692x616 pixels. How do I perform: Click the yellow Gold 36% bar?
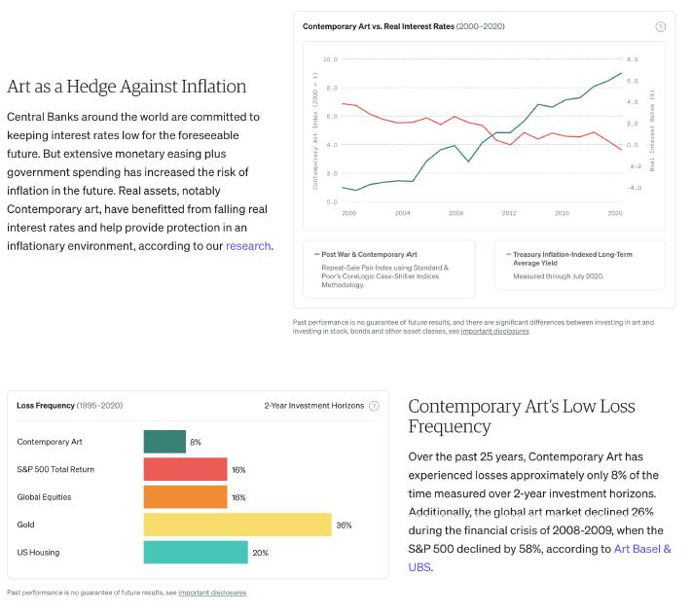[237, 525]
